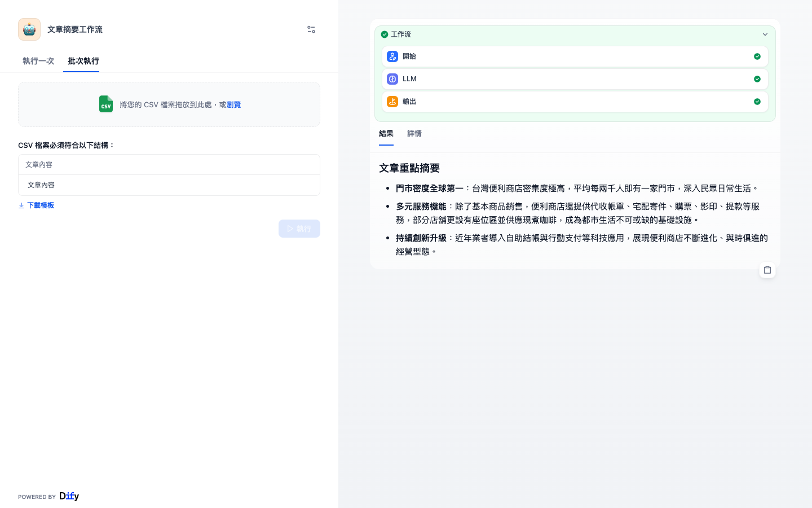Click 輸出 node success checkmark
812x508 pixels.
click(x=757, y=102)
